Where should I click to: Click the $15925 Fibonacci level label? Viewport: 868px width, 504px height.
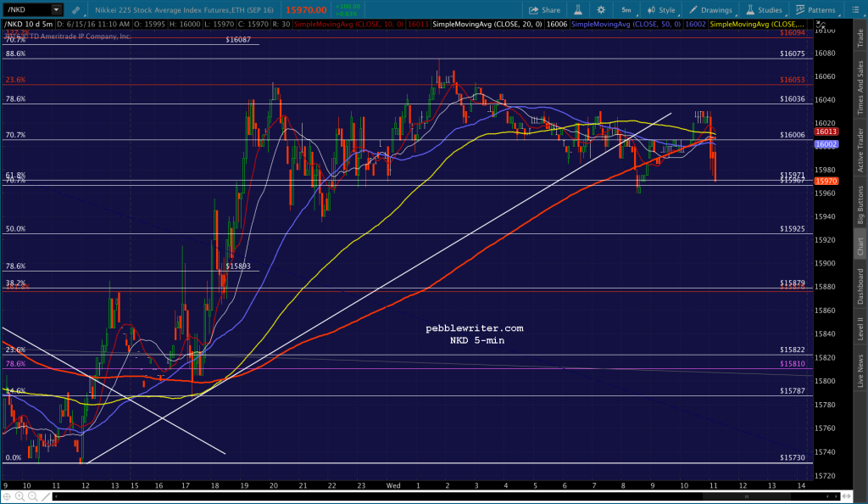pos(793,229)
